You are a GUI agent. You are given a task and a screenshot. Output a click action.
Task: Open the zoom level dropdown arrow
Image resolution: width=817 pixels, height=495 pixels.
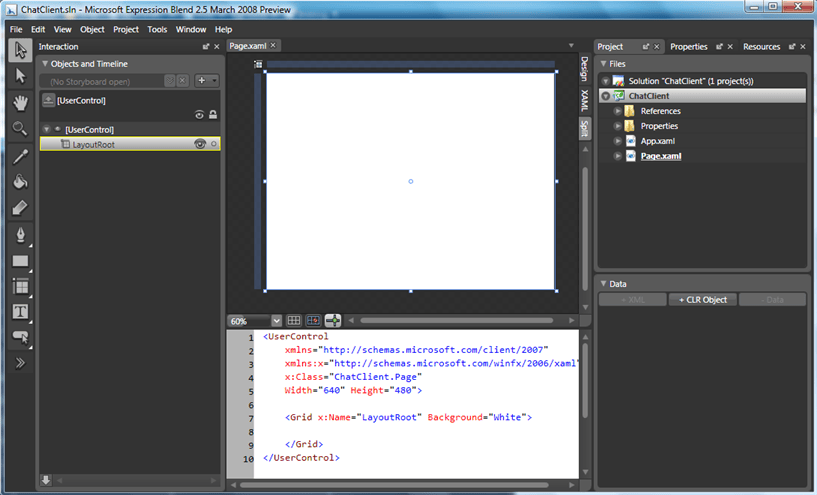(276, 321)
